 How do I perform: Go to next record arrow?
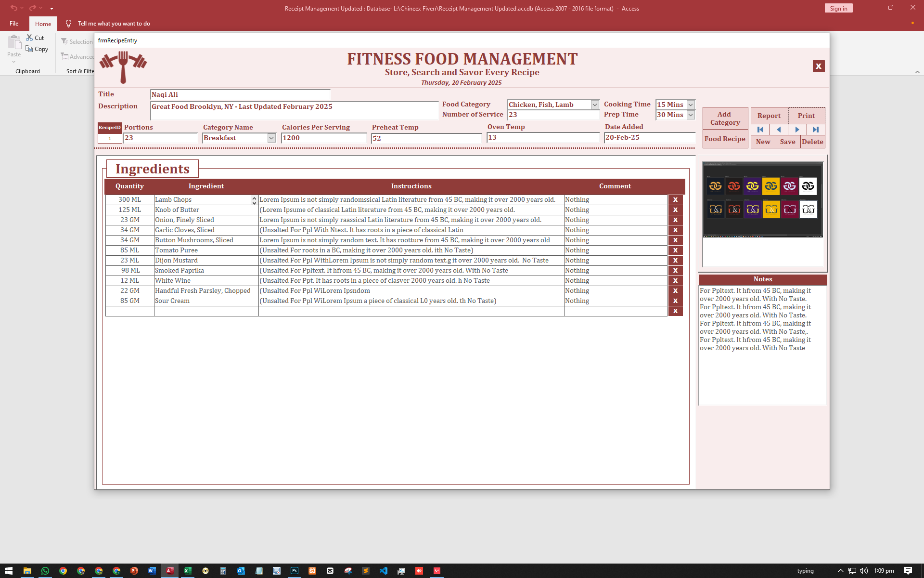click(x=797, y=130)
